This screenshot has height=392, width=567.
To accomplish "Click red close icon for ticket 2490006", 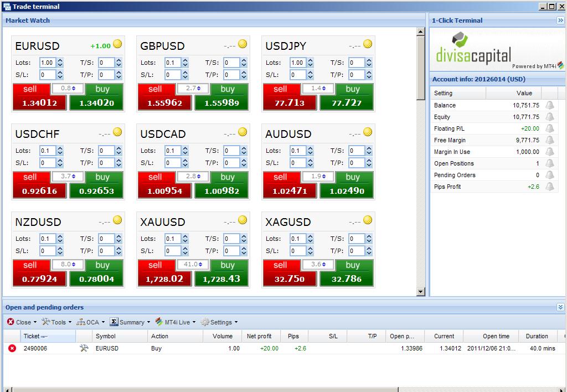I will (x=12, y=348).
